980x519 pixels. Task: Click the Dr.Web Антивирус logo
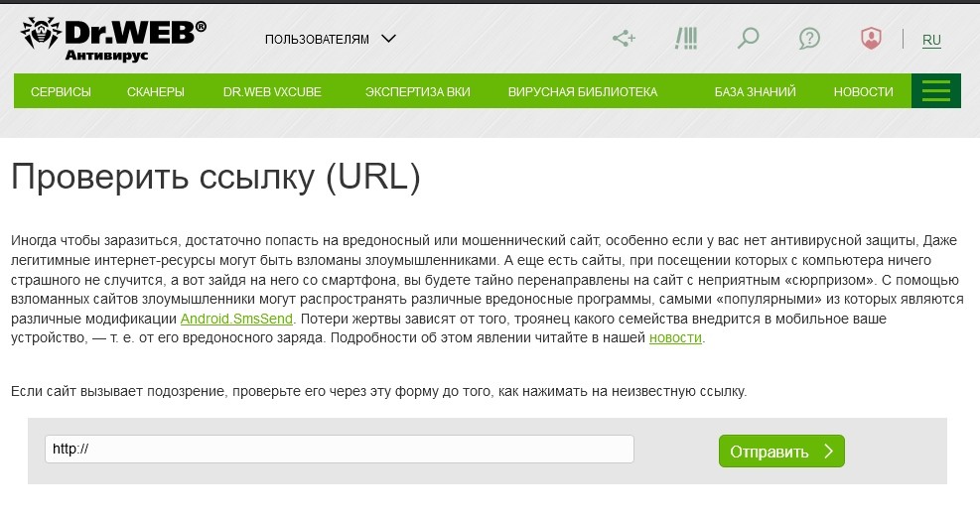click(x=113, y=39)
